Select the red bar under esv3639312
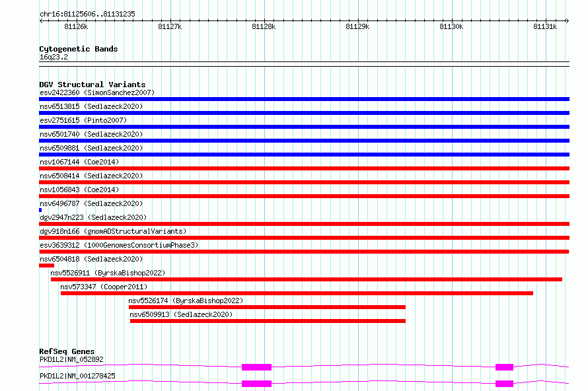The image size is (588, 391). 304,252
